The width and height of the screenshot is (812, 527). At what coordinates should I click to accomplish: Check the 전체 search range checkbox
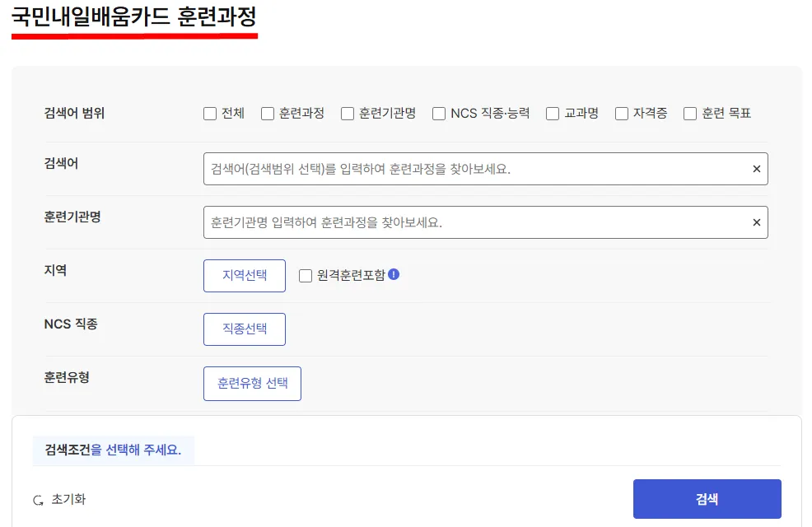(210, 114)
